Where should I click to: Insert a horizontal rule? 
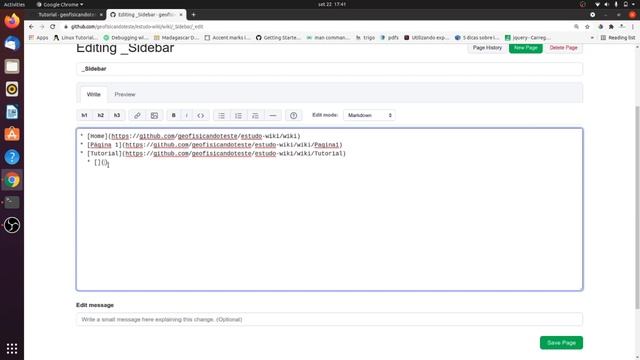coord(273,116)
